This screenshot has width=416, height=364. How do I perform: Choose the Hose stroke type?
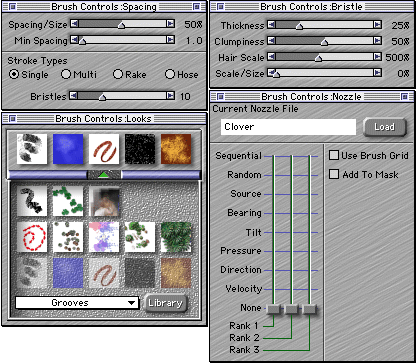tap(170, 74)
